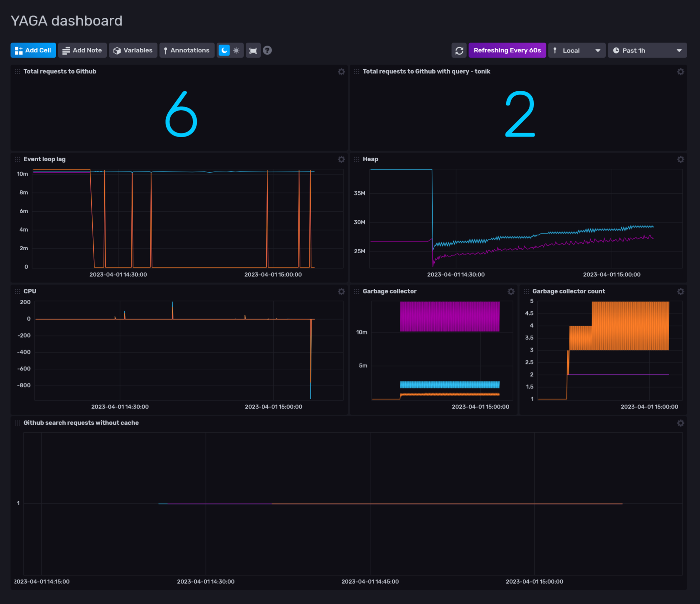700x604 pixels.
Task: Open the Heap cell settings gear
Action: [x=680, y=159]
